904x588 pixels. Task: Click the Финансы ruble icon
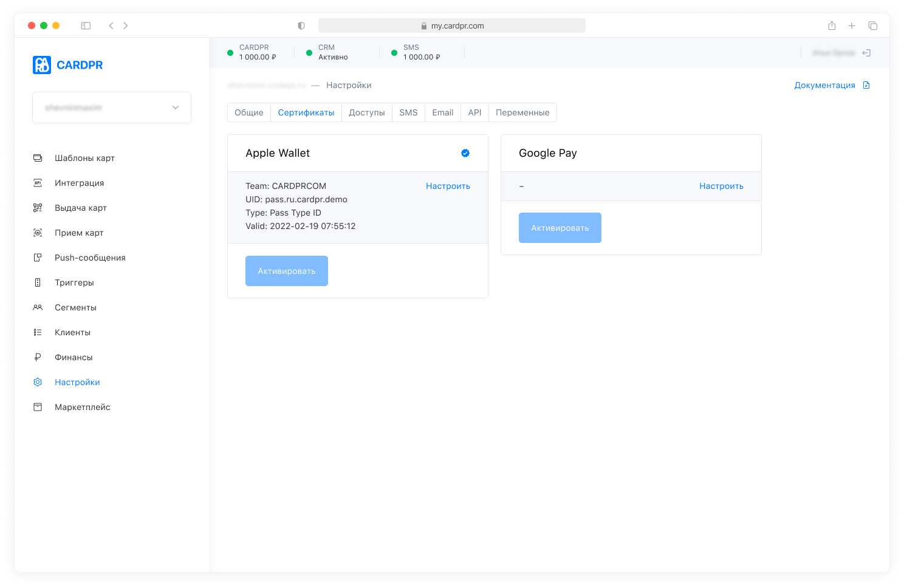point(38,357)
